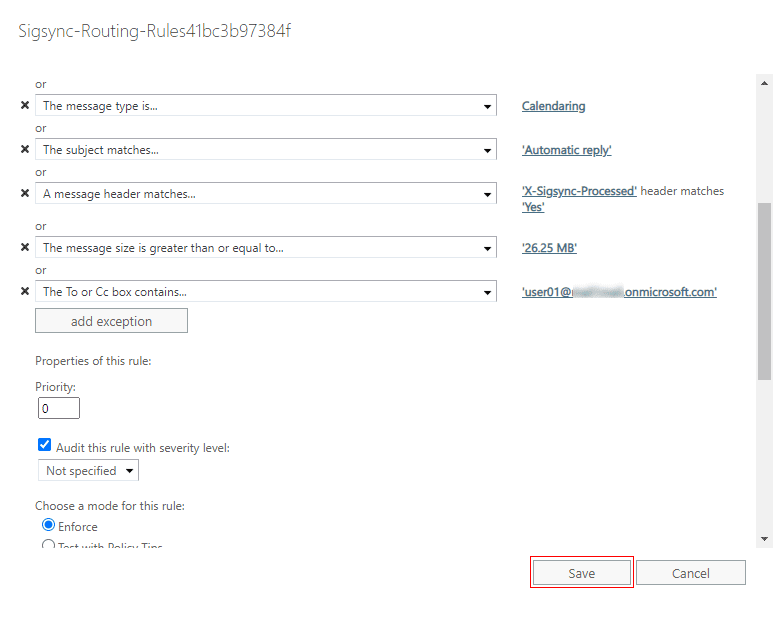The image size is (777, 617).
Task: Open the Not specified severity dropdown
Action: 89,470
